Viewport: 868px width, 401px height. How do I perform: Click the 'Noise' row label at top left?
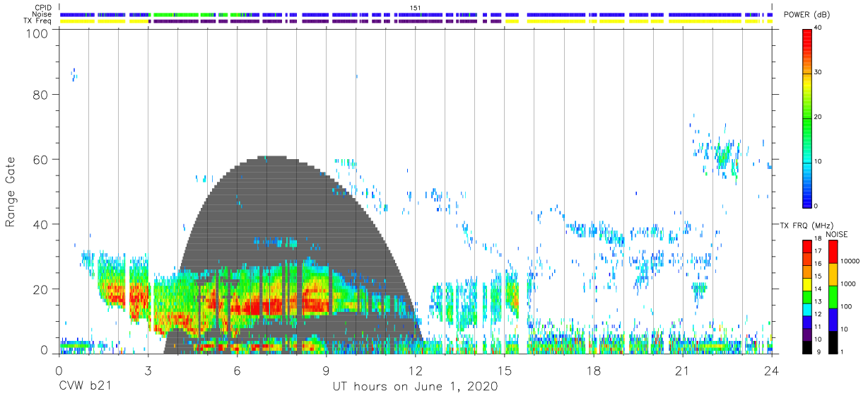pos(42,14)
